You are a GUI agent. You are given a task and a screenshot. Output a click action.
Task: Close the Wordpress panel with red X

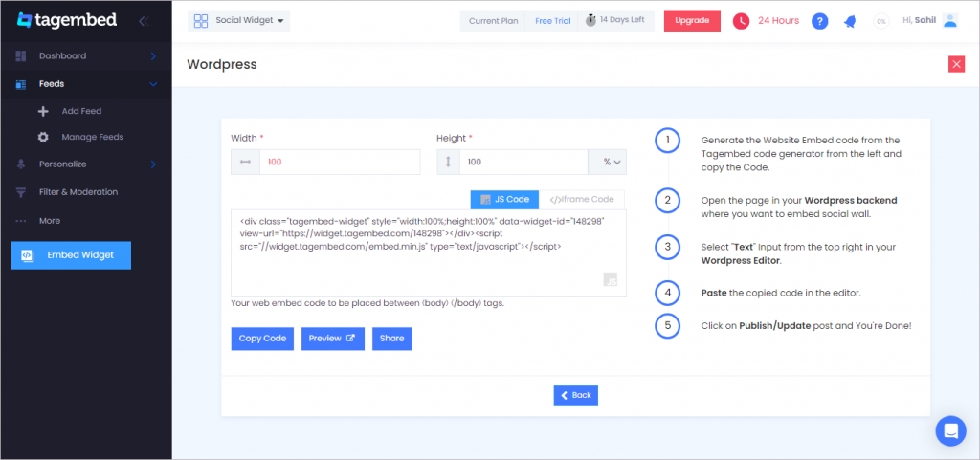click(956, 64)
